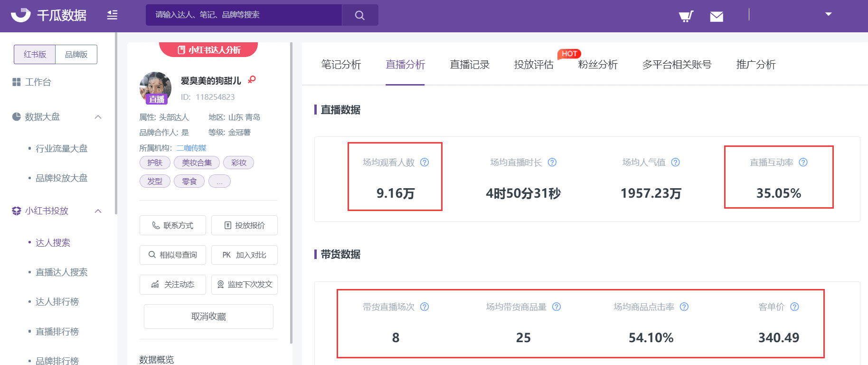This screenshot has width=868, height=365.
Task: Open 达人搜索 menu item
Action: pyautogui.click(x=53, y=242)
